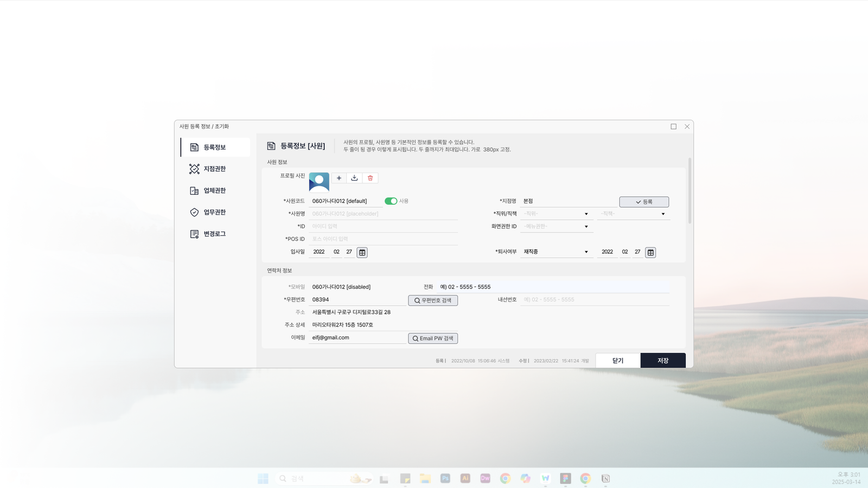Expand the 화면권한 ID 메뉴권한 dropdown
The width and height of the screenshot is (868, 488).
(x=556, y=227)
